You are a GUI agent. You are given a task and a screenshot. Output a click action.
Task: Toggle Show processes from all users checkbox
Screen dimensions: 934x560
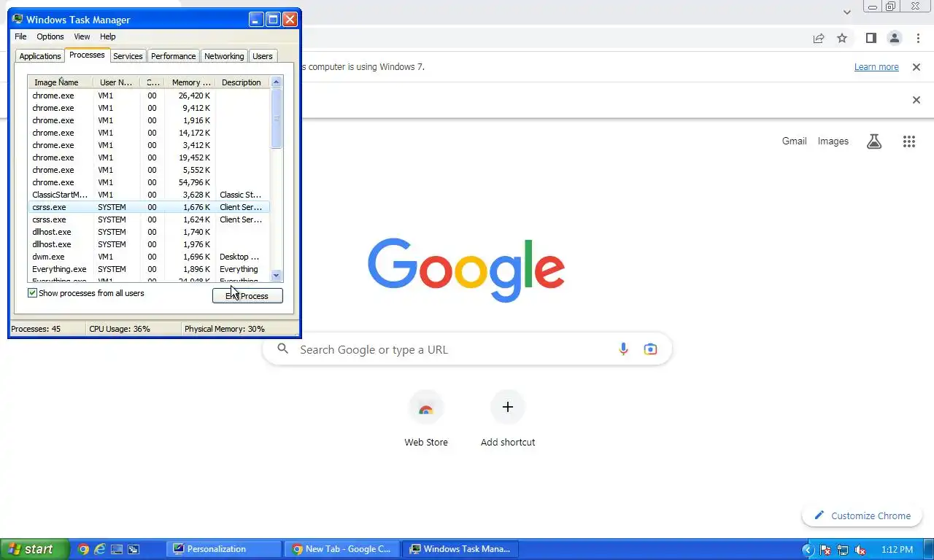32,293
